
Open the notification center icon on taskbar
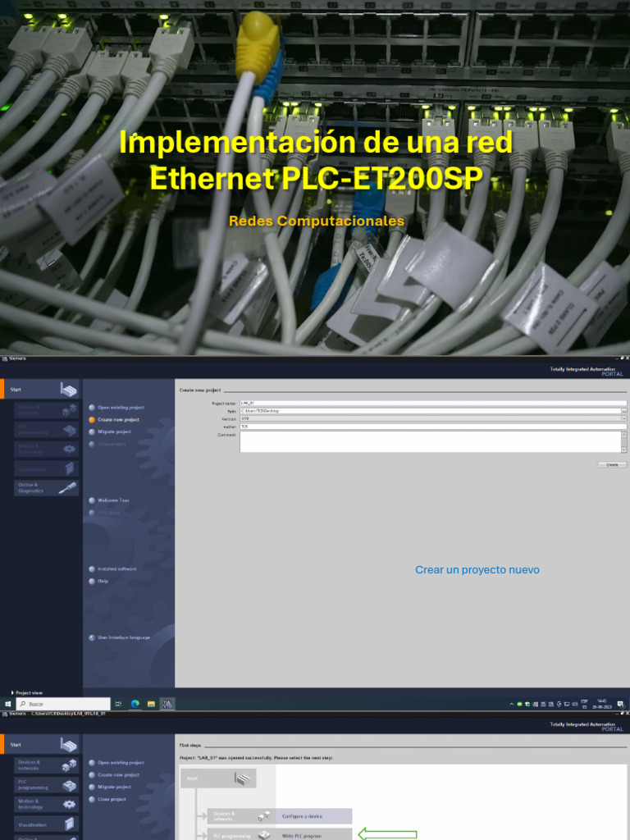(621, 704)
